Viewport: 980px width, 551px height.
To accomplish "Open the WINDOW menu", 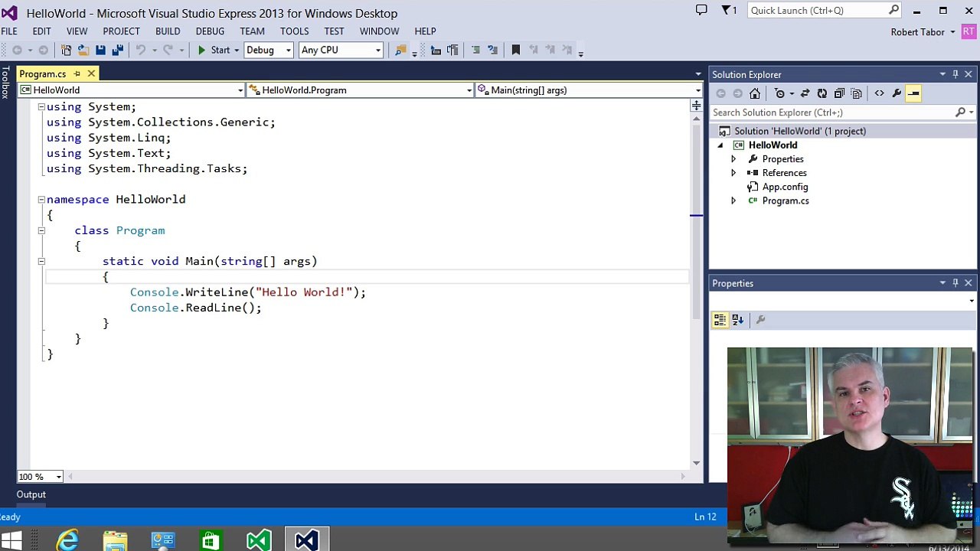I will click(x=379, y=31).
